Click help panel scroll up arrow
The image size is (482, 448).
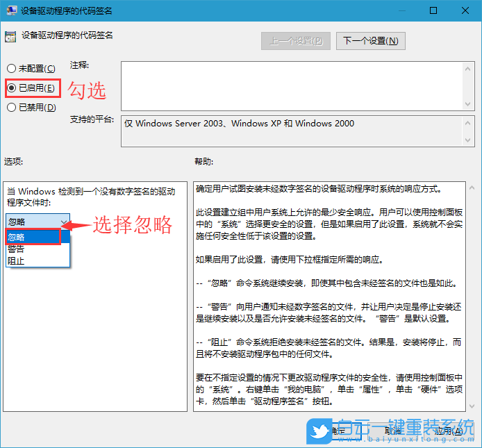pos(472,188)
